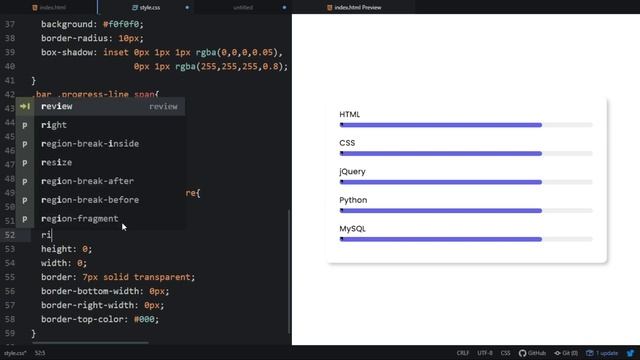Open the index.html Preview tab
Image resolution: width=640 pixels, height=360 pixels.
tap(353, 7)
